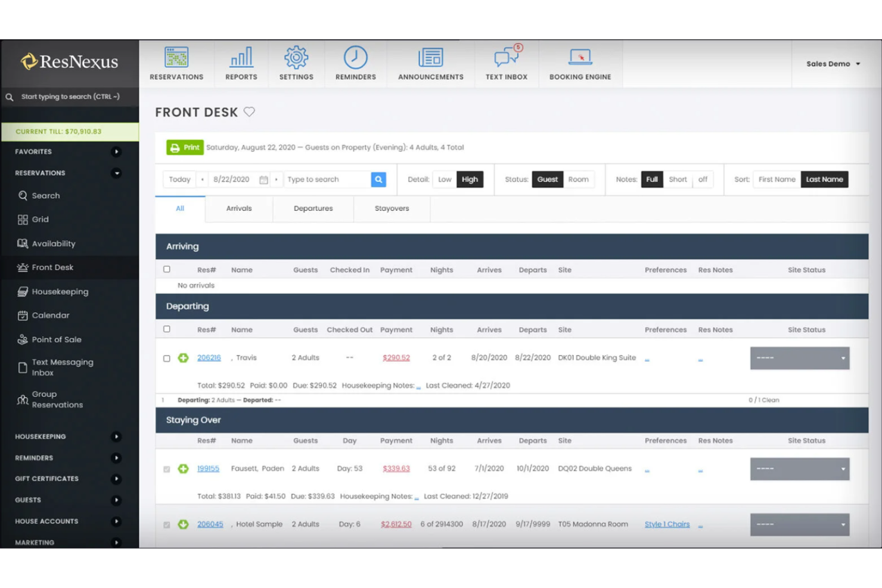This screenshot has width=882, height=588.
Task: View Announcements with the megaphone icon
Action: tap(430, 57)
